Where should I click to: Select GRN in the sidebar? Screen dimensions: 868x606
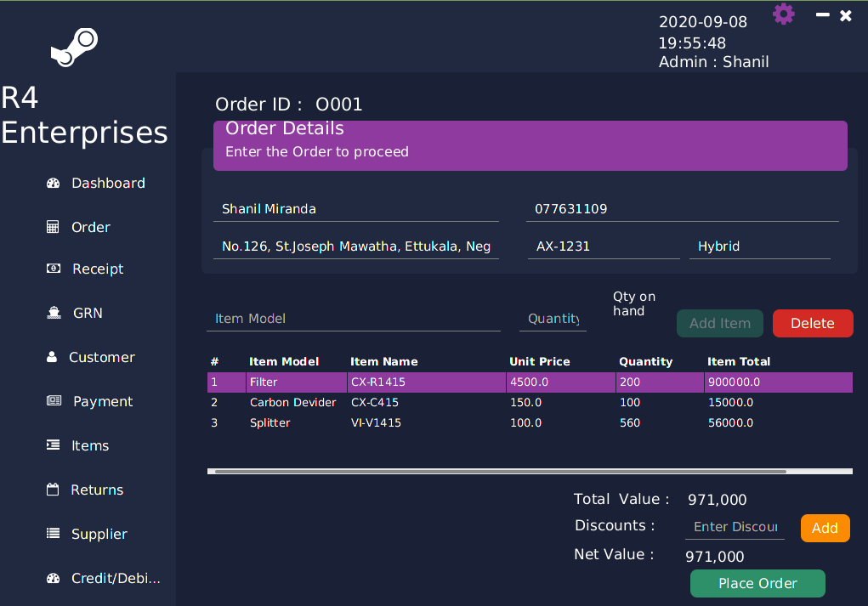pyautogui.click(x=88, y=314)
